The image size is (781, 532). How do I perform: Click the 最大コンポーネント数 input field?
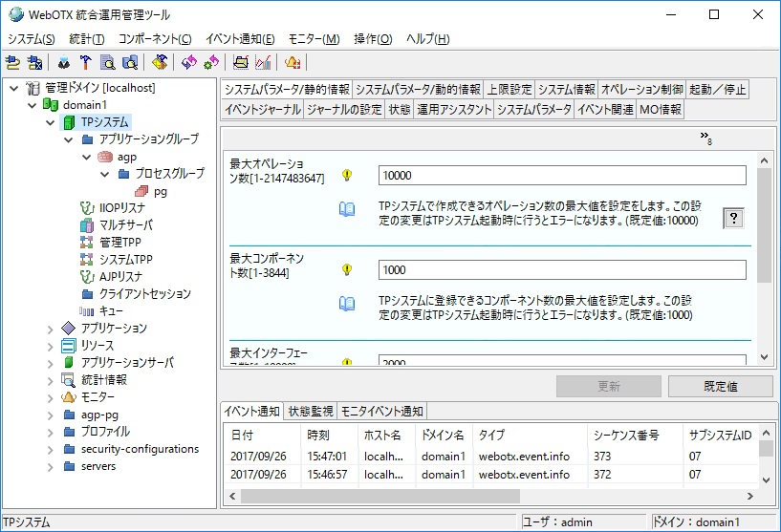(561, 270)
